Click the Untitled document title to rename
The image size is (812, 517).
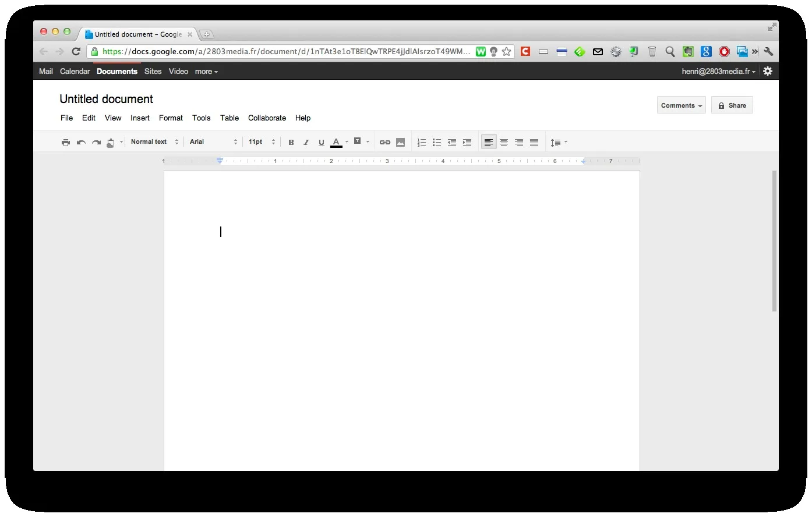pyautogui.click(x=107, y=99)
